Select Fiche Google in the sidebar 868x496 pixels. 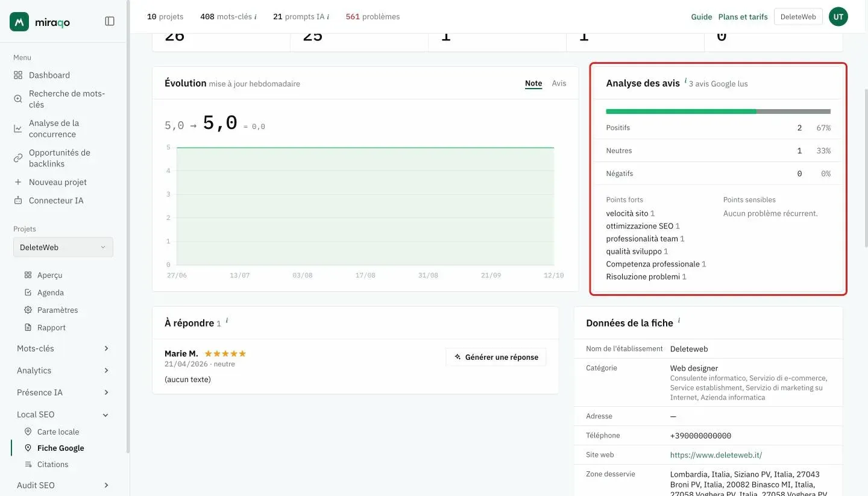click(60, 448)
